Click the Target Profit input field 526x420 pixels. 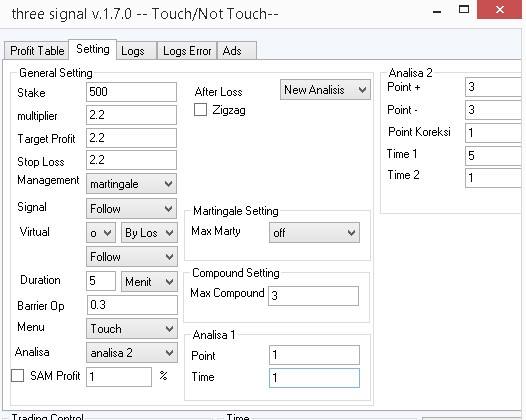point(131,138)
